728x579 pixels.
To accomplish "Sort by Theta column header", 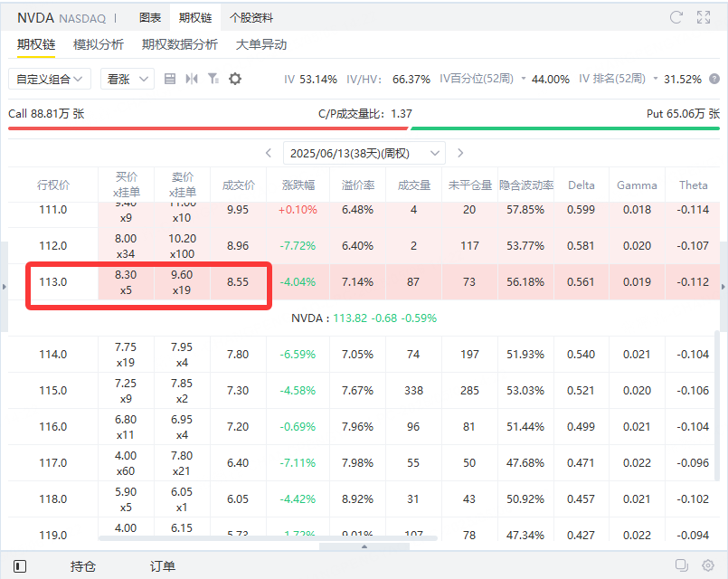I will [693, 185].
